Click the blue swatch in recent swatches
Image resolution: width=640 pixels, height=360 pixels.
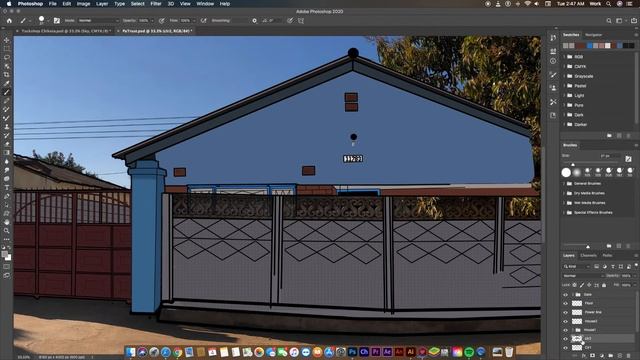(590, 45)
